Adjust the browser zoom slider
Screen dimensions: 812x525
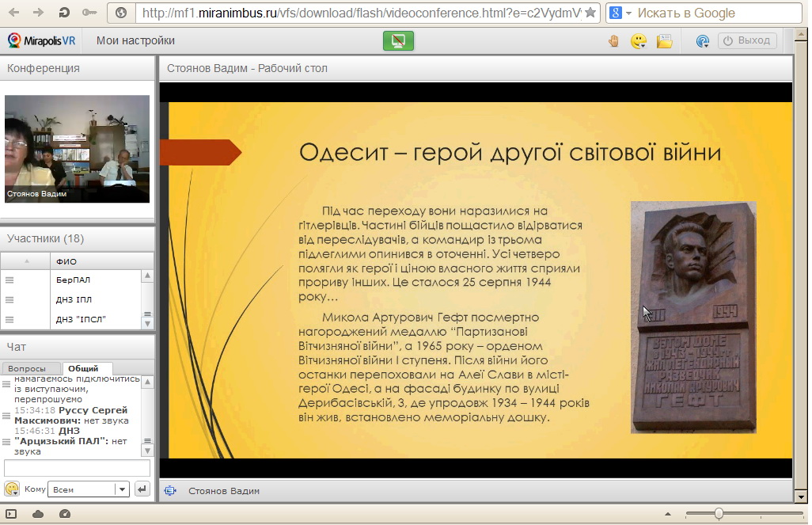(x=719, y=514)
